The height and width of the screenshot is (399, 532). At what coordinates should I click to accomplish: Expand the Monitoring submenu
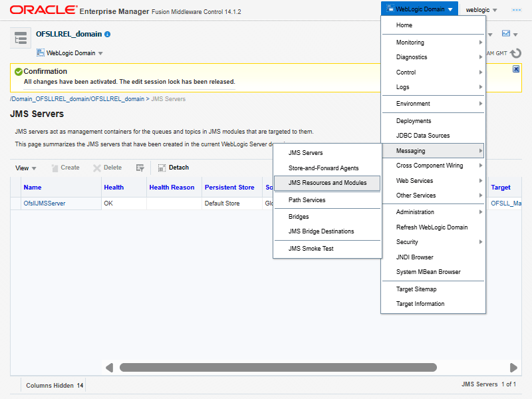click(x=433, y=43)
